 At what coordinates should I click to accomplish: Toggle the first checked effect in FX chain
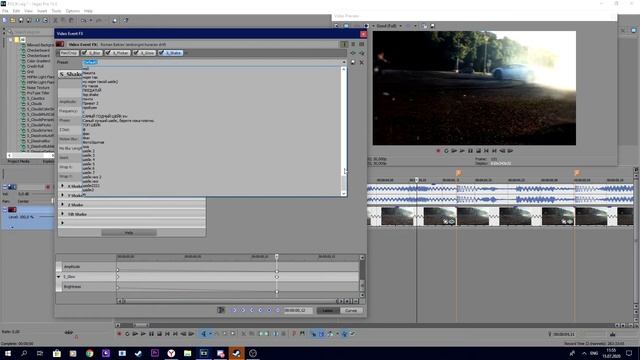[84, 53]
